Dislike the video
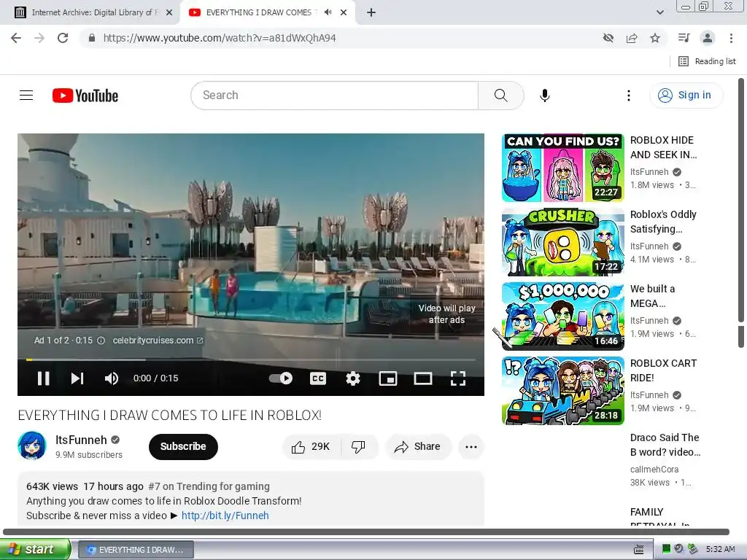Screen dimensions: 747x560 pyautogui.click(x=358, y=447)
